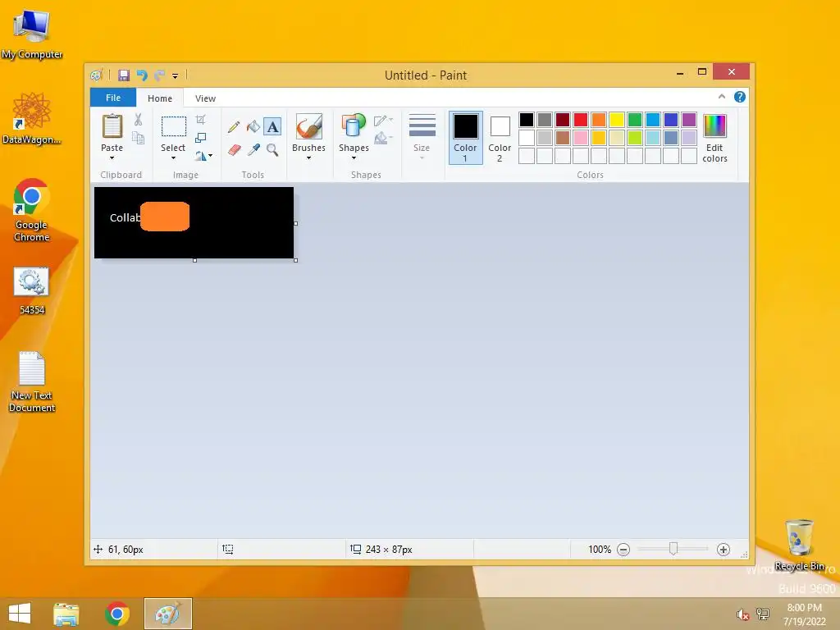The width and height of the screenshot is (840, 630).
Task: Select the Color picker eyedropper tool
Action: (x=253, y=150)
